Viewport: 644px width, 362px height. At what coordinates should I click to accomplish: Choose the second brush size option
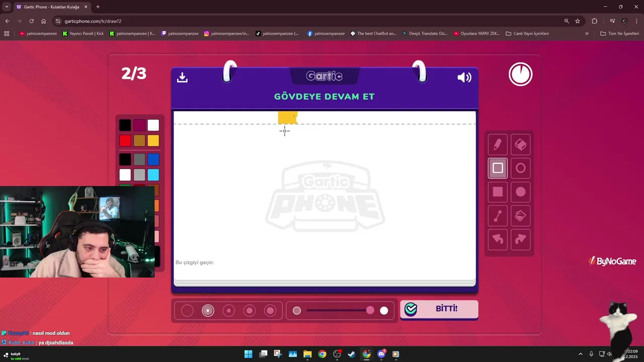coord(208,311)
